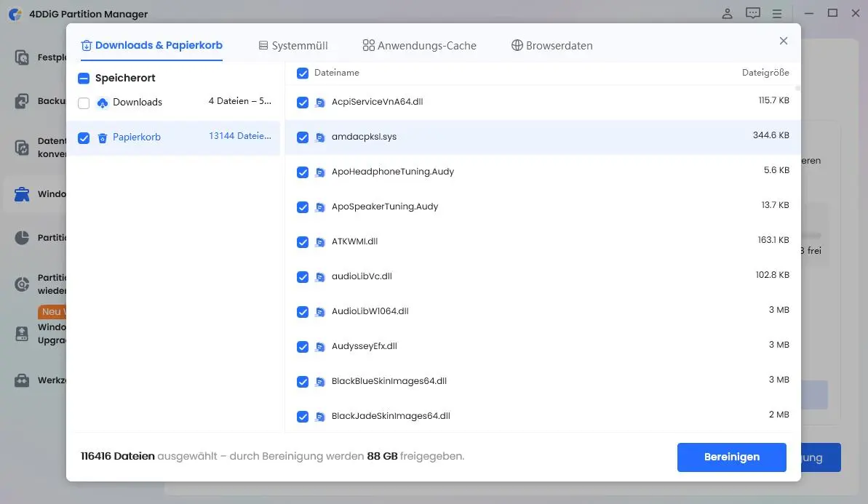
Task: Uncheck the Papierkorb location checkbox
Action: pos(84,137)
